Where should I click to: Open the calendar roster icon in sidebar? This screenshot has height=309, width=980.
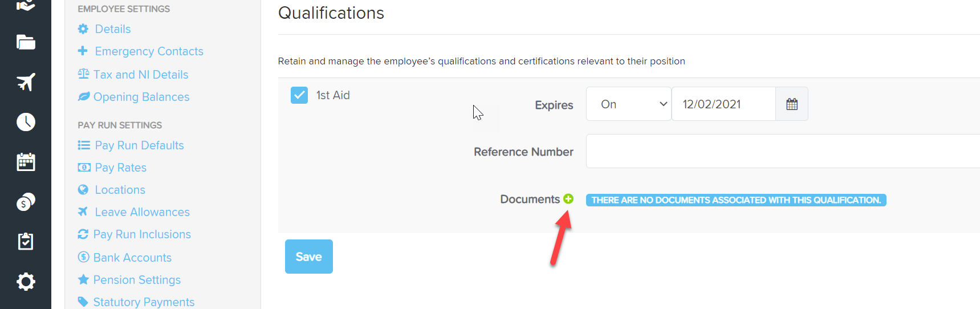pos(26,162)
